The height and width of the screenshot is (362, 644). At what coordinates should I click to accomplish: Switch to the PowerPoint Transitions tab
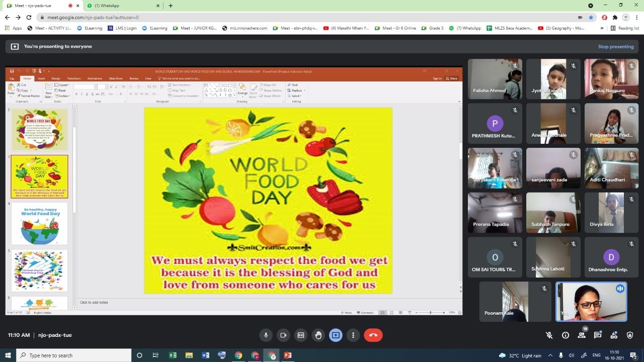pos(74,78)
